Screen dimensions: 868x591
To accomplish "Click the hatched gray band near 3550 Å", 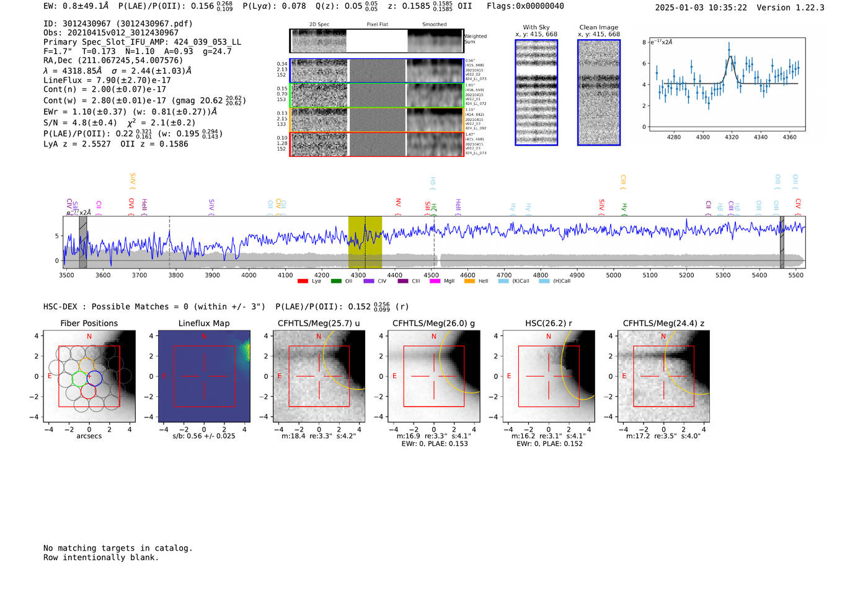I will [83, 242].
